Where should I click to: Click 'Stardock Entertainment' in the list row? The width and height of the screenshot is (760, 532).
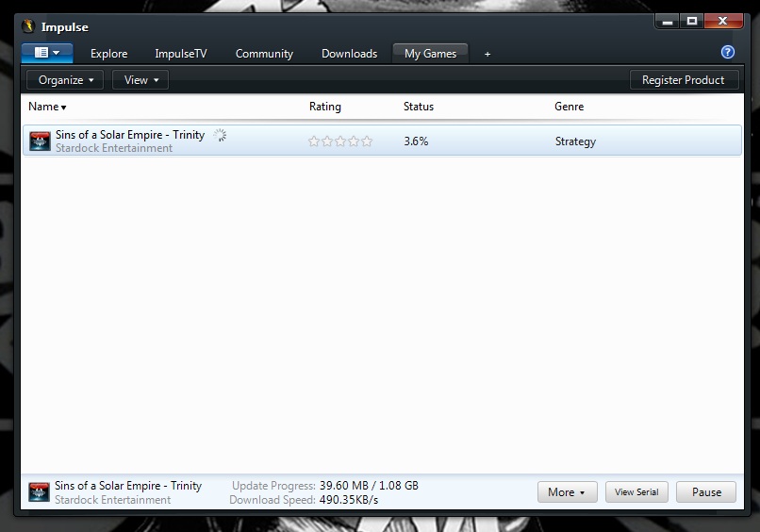(x=114, y=148)
